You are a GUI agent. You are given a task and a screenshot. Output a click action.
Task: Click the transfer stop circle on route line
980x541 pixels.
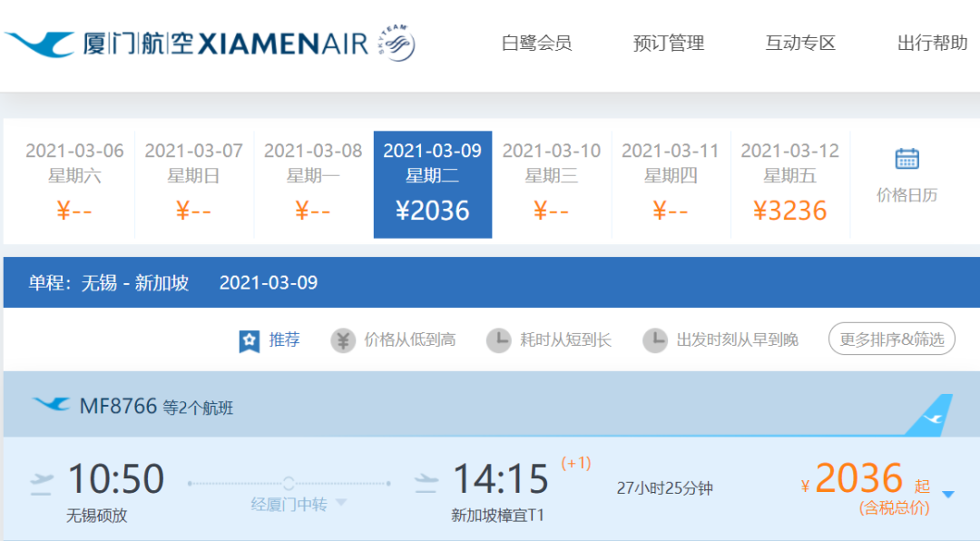[x=289, y=484]
